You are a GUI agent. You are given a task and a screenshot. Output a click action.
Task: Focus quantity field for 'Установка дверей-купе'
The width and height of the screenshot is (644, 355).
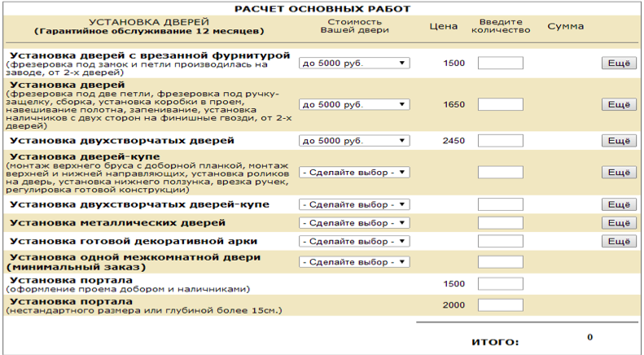(x=500, y=173)
